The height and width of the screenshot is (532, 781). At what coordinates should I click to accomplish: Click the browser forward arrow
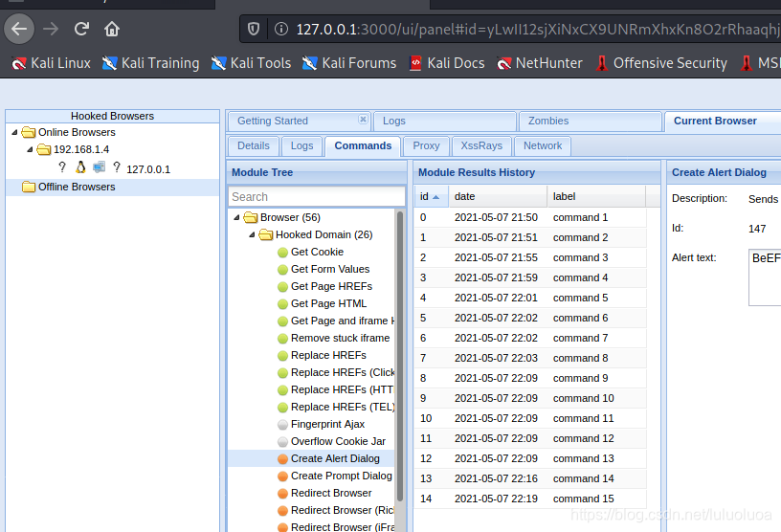pyautogui.click(x=51, y=29)
